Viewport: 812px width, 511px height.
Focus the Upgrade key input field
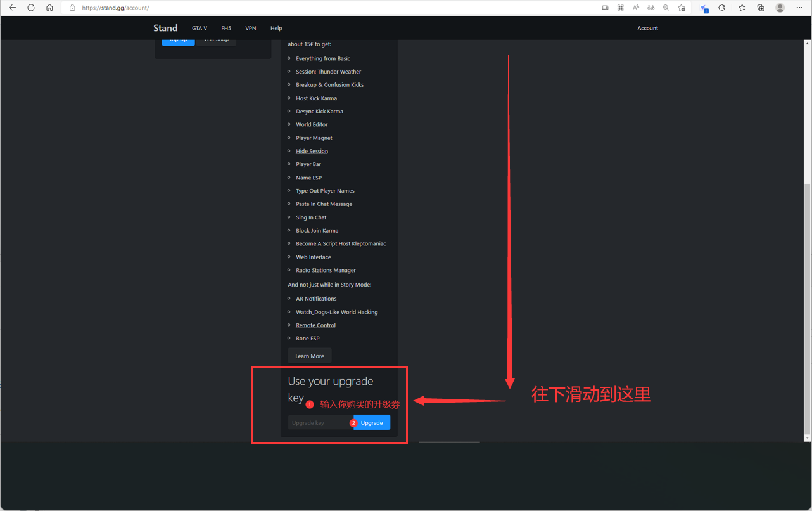(x=319, y=423)
